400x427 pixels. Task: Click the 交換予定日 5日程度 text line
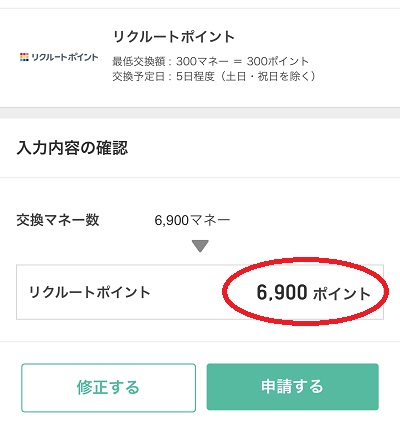[214, 77]
